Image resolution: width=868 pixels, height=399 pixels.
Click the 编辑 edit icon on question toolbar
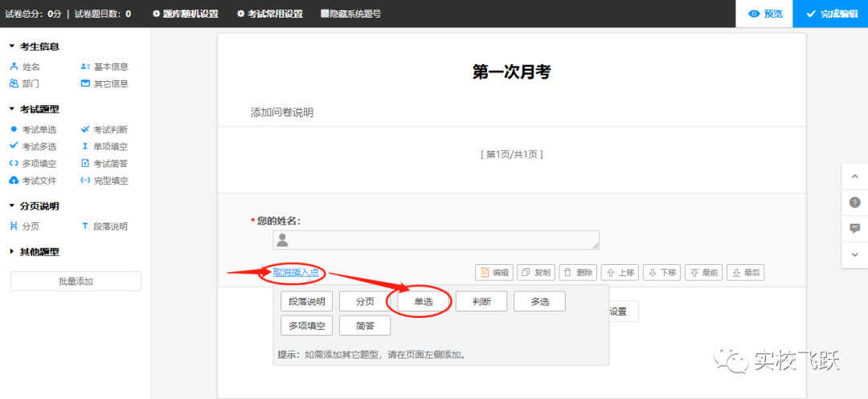coord(485,272)
